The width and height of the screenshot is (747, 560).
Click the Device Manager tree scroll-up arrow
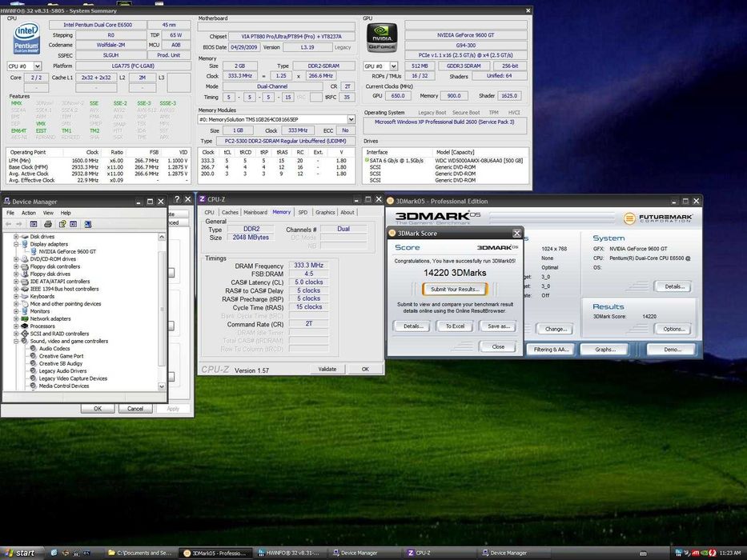[x=162, y=237]
